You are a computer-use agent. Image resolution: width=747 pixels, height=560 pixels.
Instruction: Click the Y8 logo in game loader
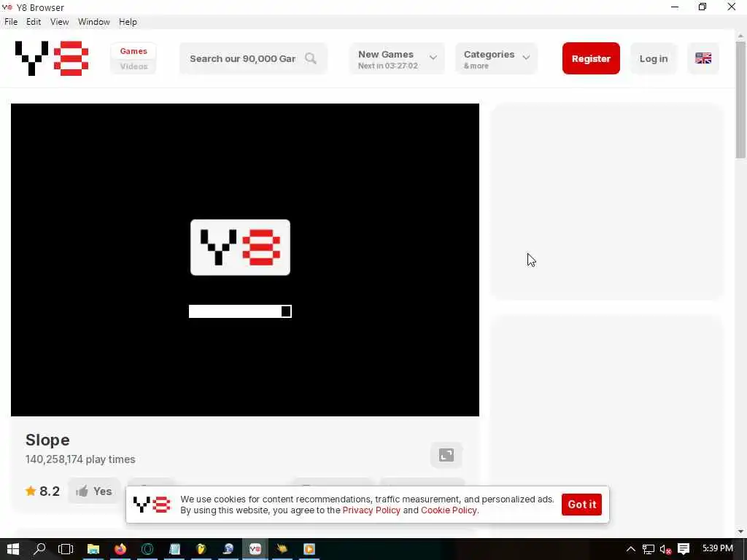pos(240,247)
